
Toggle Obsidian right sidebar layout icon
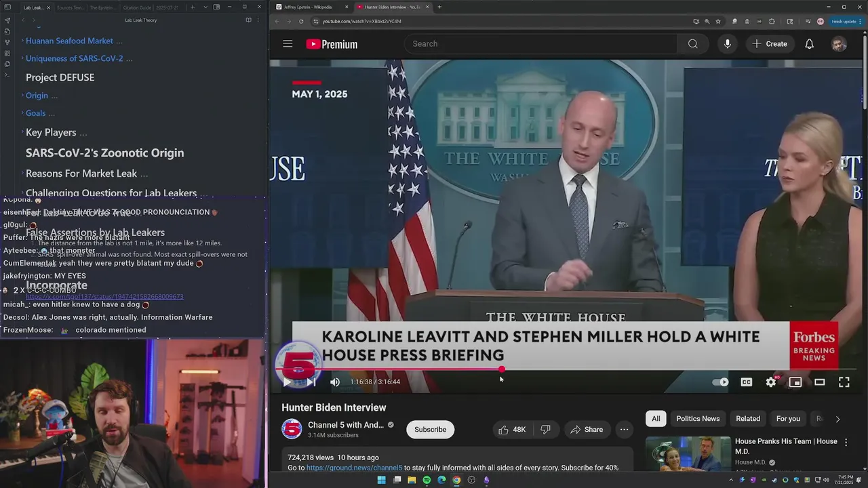coord(216,7)
